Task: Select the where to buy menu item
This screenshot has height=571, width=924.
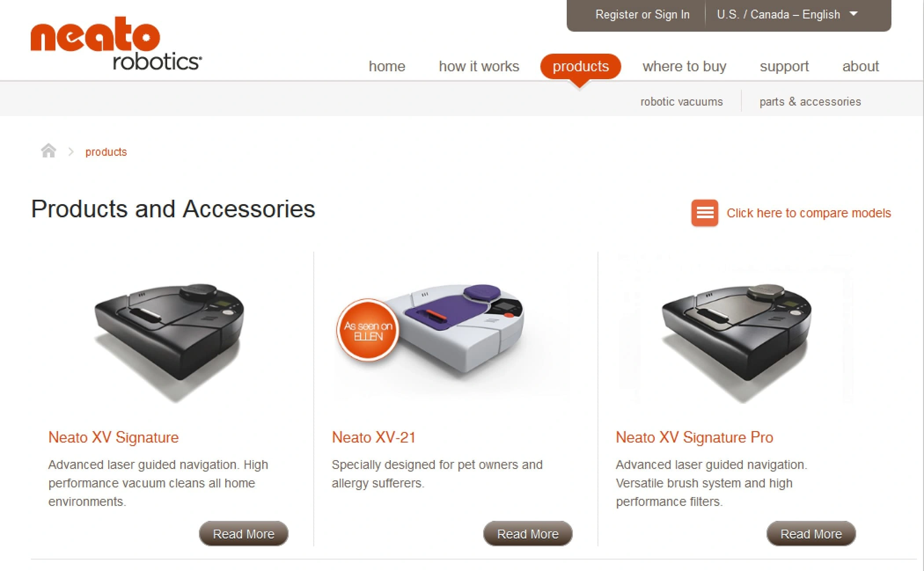Action: [x=684, y=66]
